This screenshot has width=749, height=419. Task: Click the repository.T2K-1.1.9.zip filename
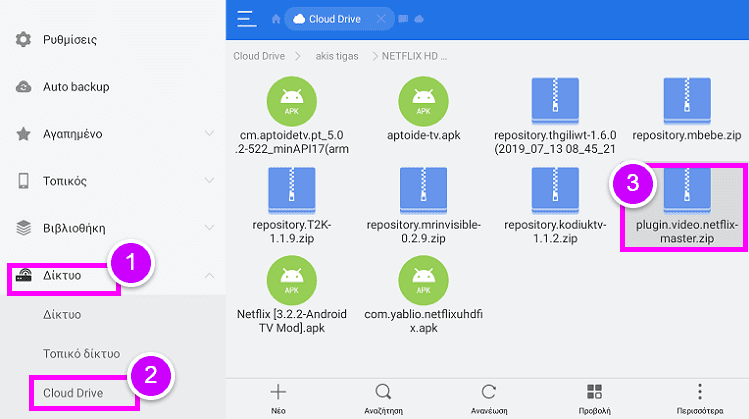click(291, 231)
